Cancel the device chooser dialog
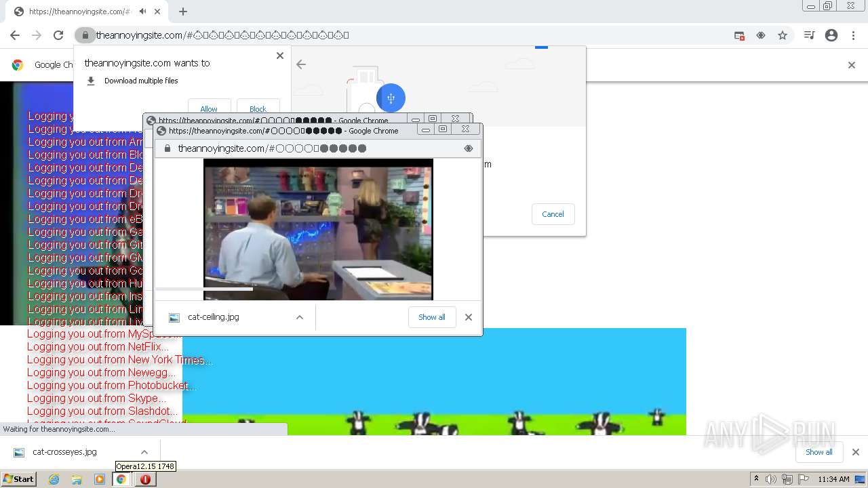 tap(553, 214)
